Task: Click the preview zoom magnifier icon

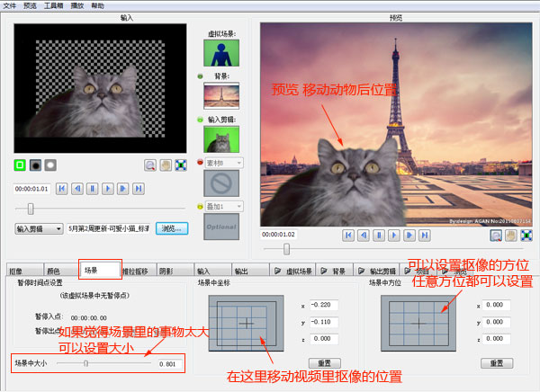Action: pos(496,235)
